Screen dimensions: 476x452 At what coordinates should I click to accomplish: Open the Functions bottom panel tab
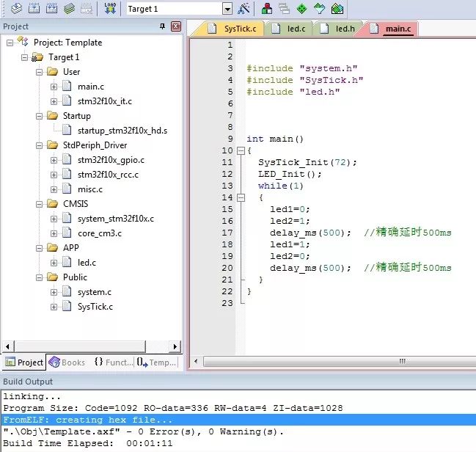pyautogui.click(x=113, y=362)
